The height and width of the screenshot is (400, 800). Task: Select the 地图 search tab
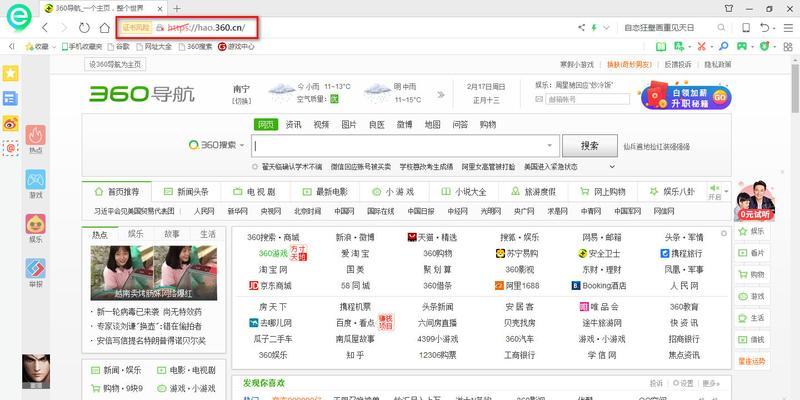(x=432, y=124)
